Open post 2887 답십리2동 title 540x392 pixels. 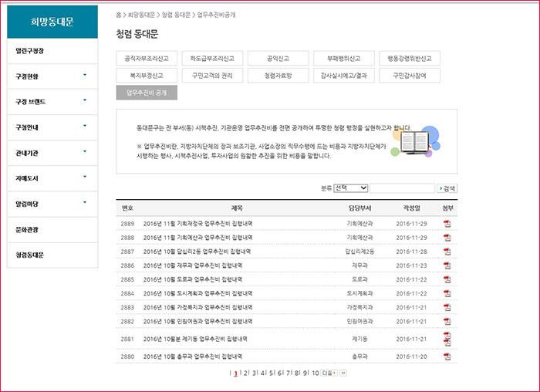(197, 252)
